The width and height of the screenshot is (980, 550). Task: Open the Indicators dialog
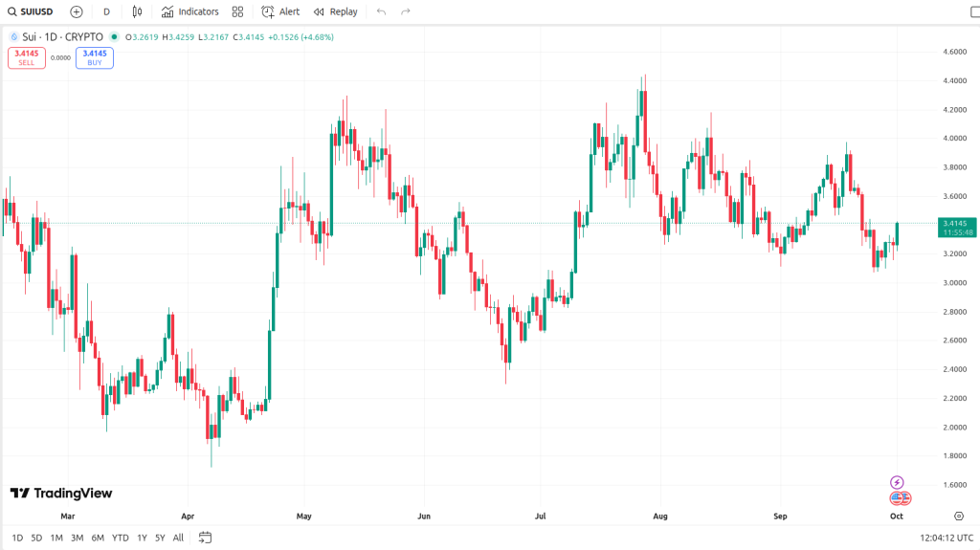tap(190, 11)
